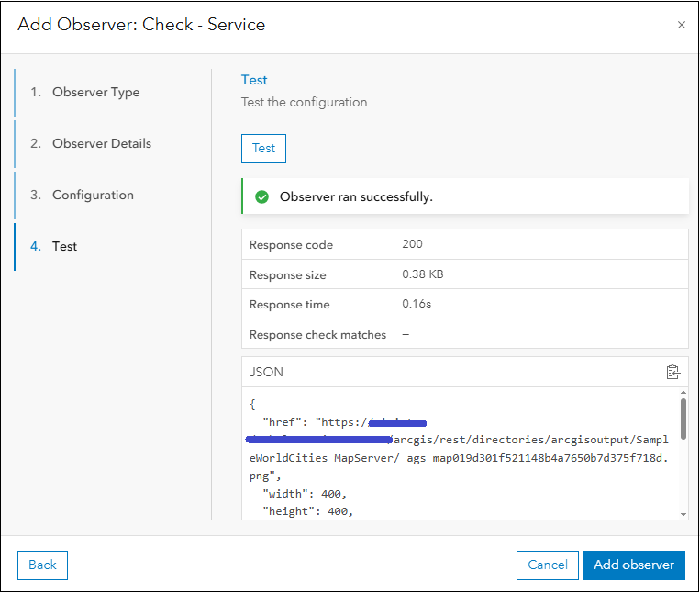Click the JSON panel header label
Screen dimensions: 700x593
[266, 372]
